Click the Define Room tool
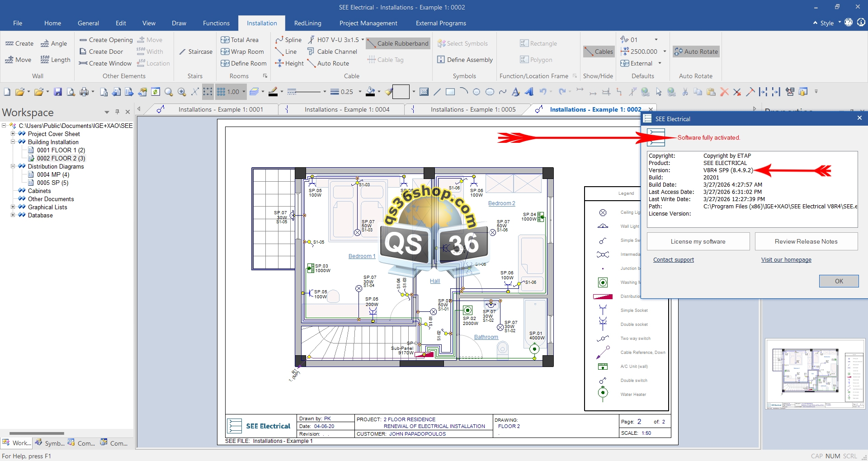The height and width of the screenshot is (461, 868). click(x=244, y=64)
